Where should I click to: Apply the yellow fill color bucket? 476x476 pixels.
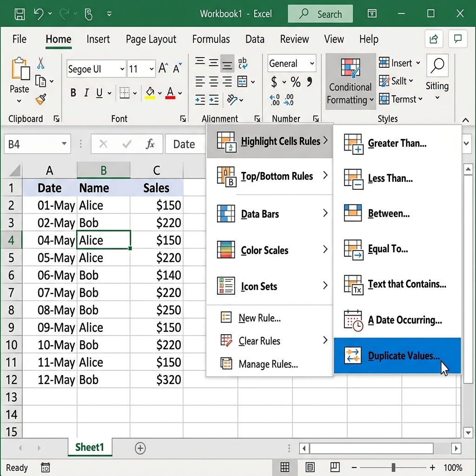click(150, 93)
